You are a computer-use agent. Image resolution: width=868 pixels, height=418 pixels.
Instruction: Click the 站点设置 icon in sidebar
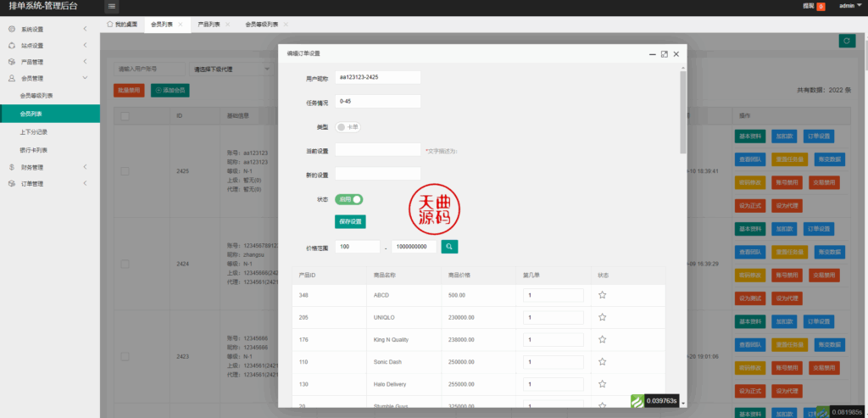click(12, 46)
